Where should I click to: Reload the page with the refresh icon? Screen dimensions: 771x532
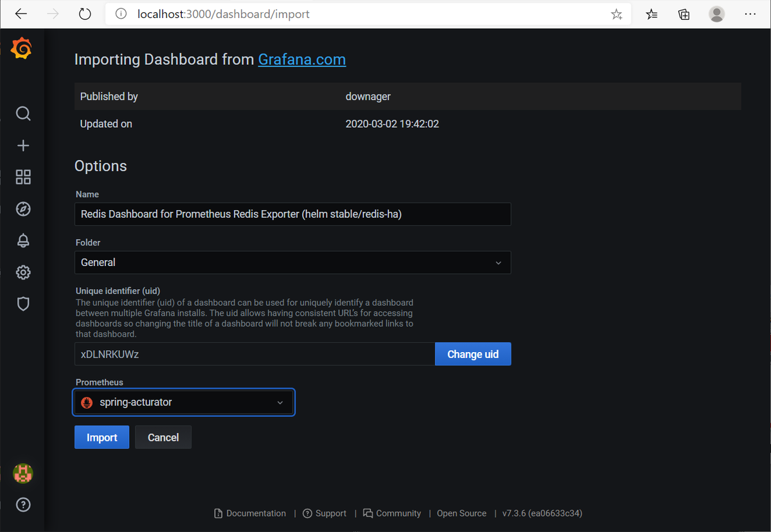point(85,14)
